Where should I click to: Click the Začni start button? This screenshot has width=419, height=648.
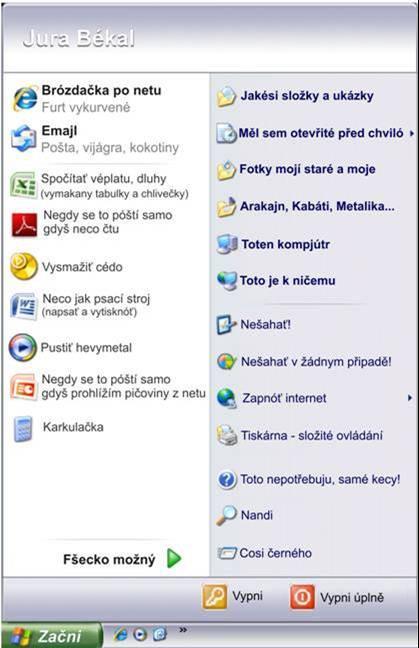pos(50,635)
